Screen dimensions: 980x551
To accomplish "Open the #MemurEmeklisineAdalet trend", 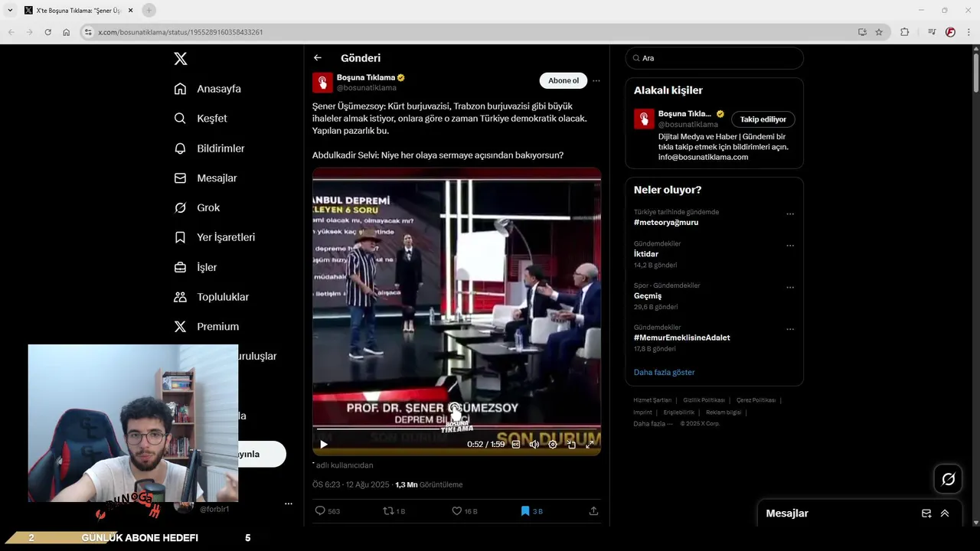I will click(x=682, y=337).
